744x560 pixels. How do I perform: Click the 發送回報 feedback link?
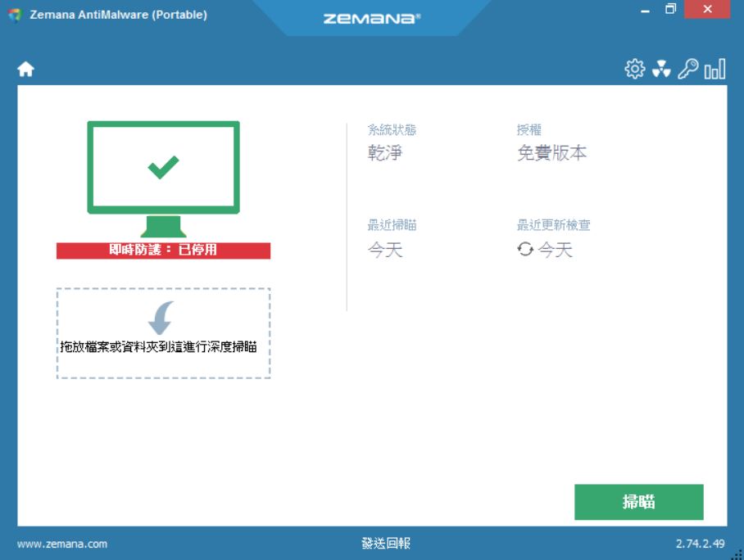pos(386,544)
